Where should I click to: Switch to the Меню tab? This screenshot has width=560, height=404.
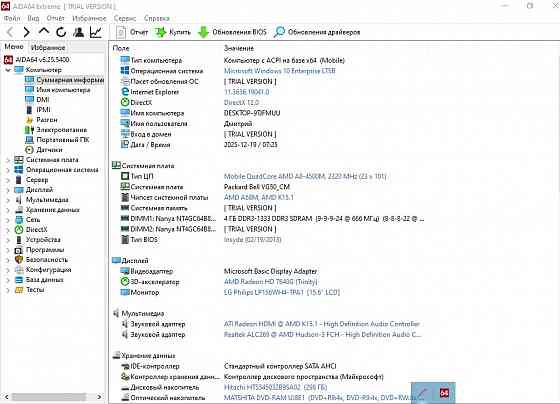click(14, 47)
